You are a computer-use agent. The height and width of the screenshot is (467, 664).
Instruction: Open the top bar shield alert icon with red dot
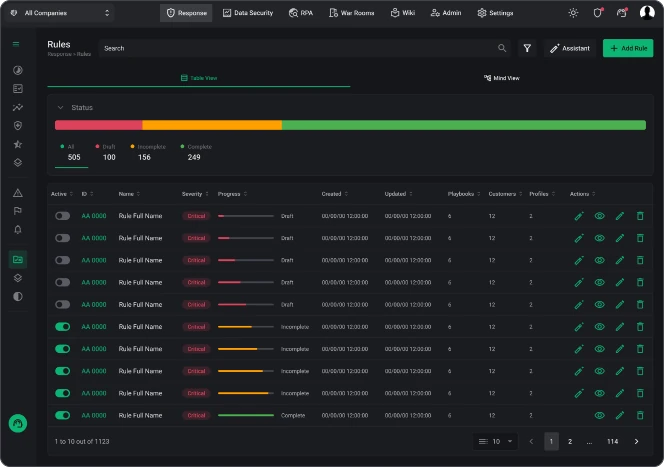(x=598, y=13)
